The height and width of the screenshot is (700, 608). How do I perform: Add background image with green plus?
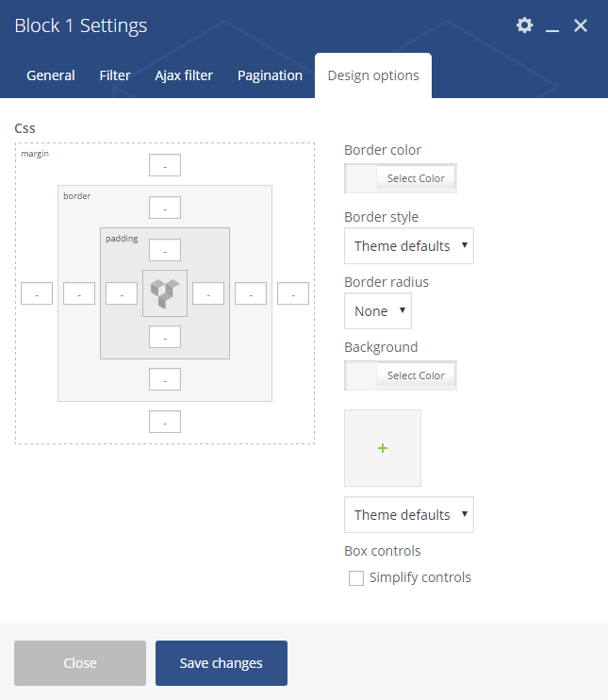tap(383, 448)
